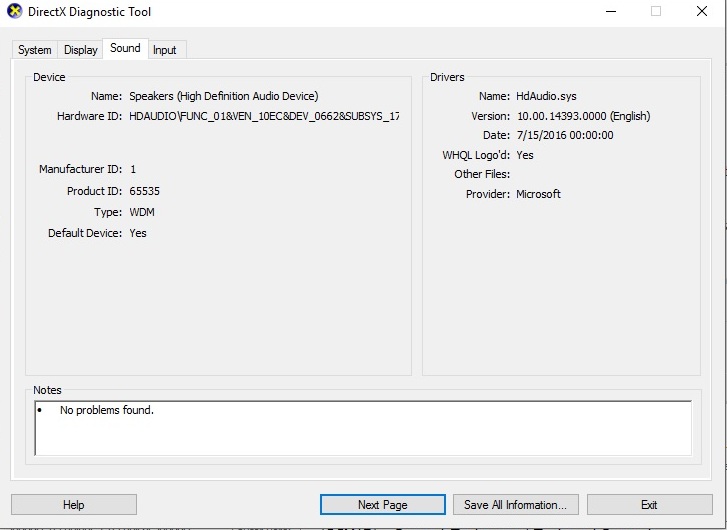The width and height of the screenshot is (727, 530).
Task: Click the Next Page button
Action: (383, 504)
